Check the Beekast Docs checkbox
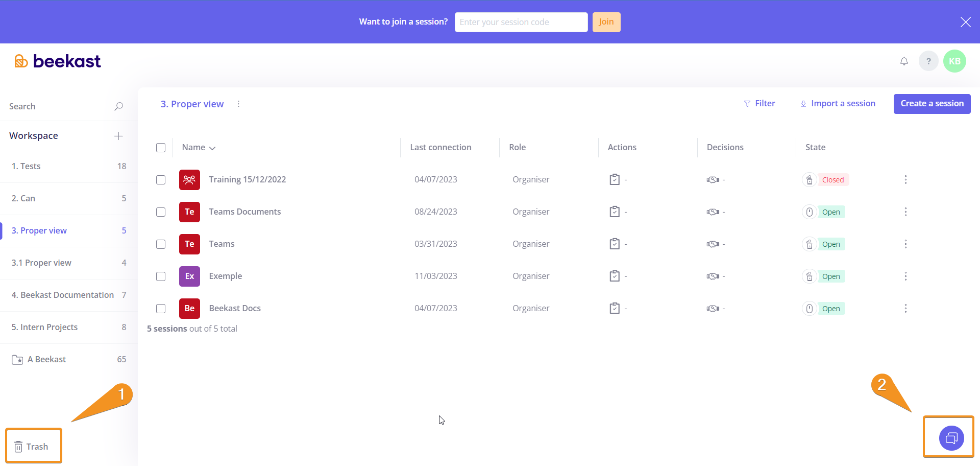Image resolution: width=980 pixels, height=466 pixels. [161, 309]
